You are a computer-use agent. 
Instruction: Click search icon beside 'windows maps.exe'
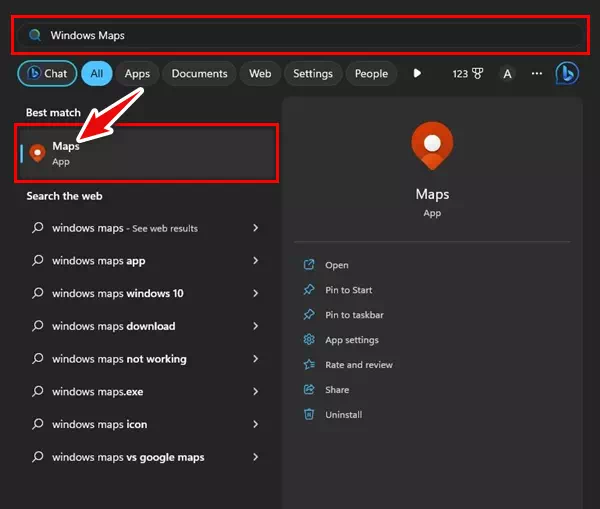[x=38, y=391]
